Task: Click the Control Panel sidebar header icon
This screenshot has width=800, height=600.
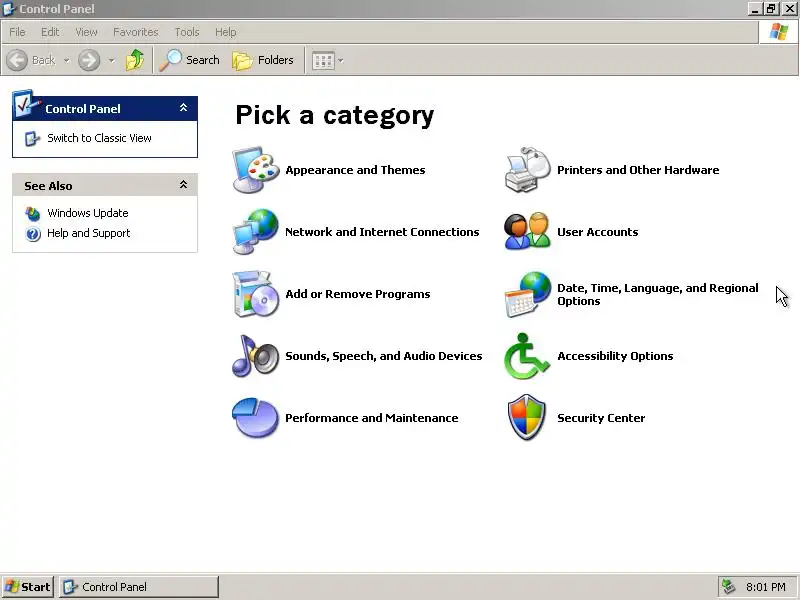Action: point(26,104)
